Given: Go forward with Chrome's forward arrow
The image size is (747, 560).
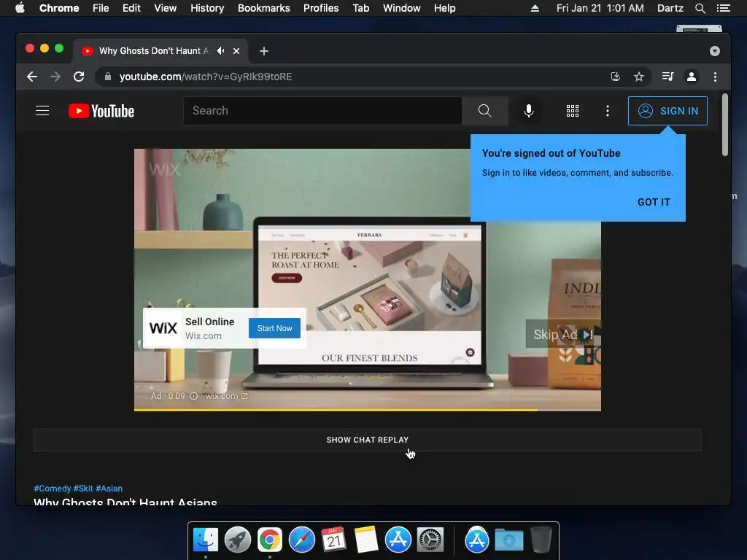Looking at the screenshot, I should click(x=55, y=77).
